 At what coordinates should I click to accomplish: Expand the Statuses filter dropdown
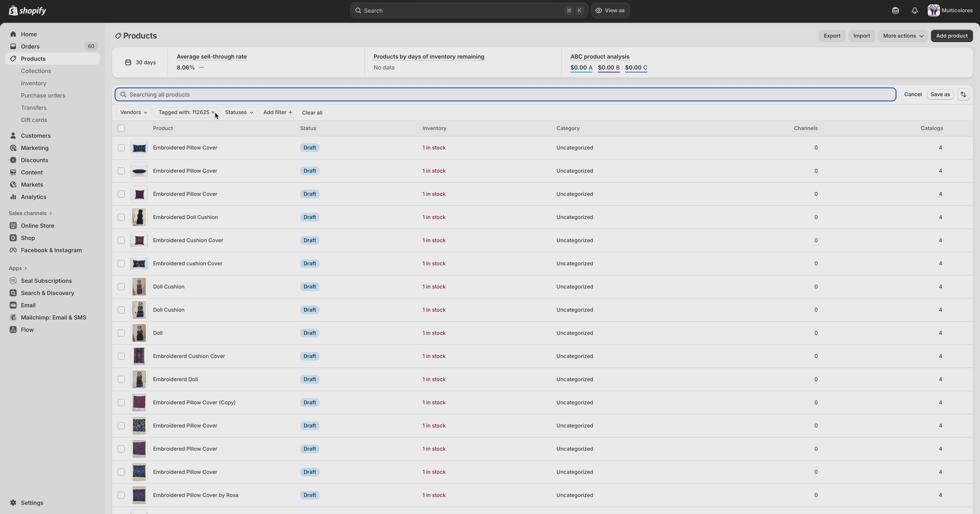coord(239,112)
